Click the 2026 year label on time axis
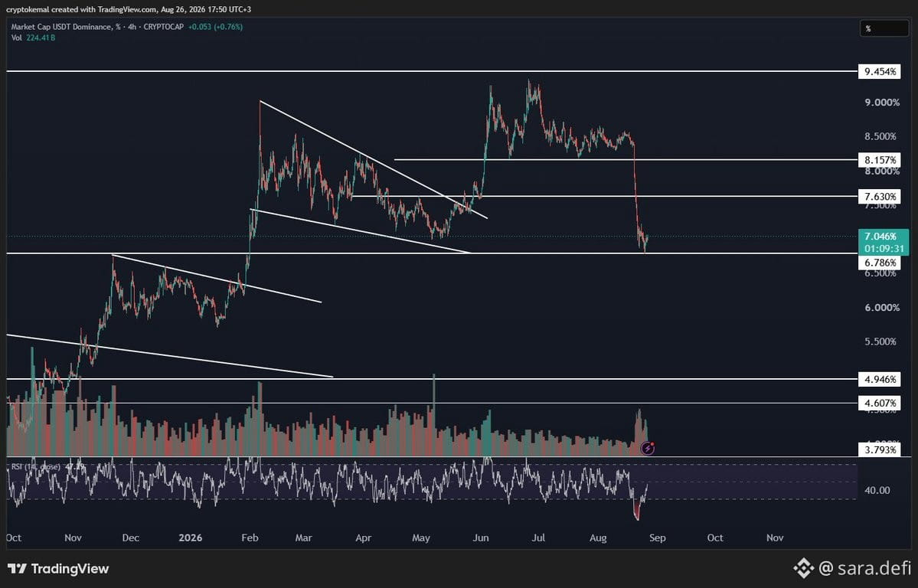Screen dimensions: 918x588 pos(191,537)
